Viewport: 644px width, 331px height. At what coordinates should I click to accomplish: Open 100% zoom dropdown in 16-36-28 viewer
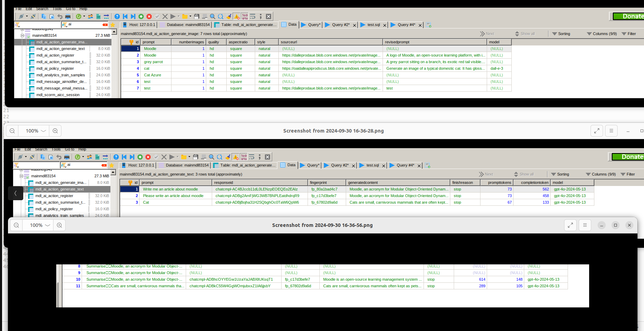point(36,131)
